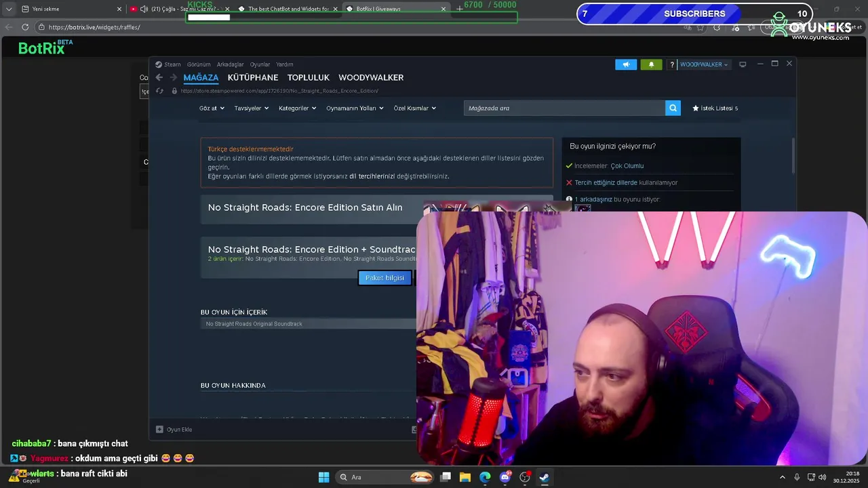The image size is (868, 488).
Task: Switch to the TOPLULUK tab
Action: click(308, 77)
